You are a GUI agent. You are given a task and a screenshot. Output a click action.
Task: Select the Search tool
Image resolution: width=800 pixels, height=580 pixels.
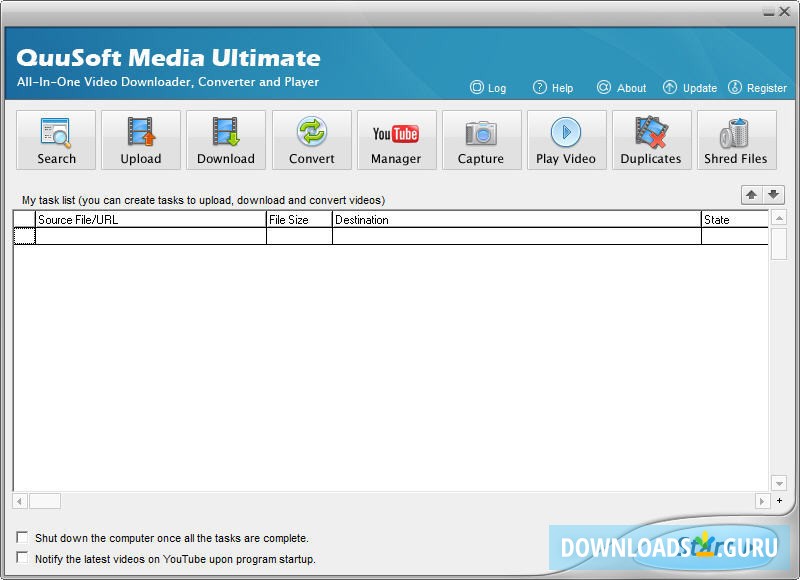pyautogui.click(x=55, y=140)
